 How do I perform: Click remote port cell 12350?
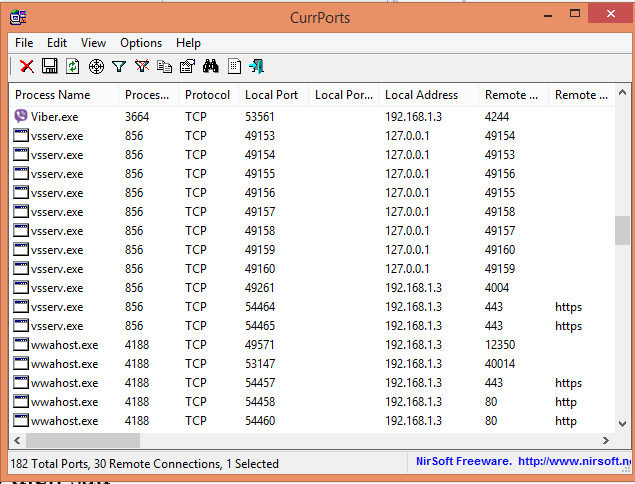500,345
